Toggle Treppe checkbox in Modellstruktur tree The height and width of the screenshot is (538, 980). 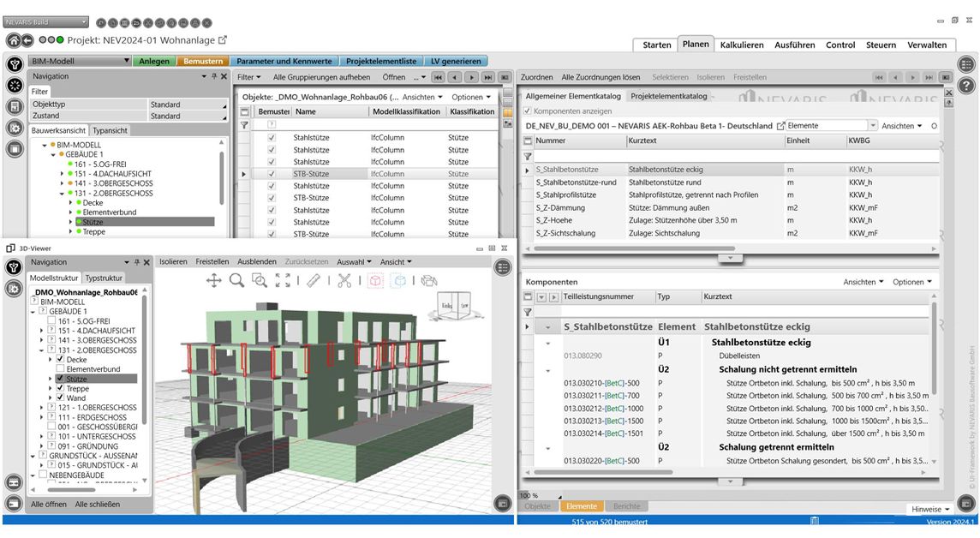[60, 388]
